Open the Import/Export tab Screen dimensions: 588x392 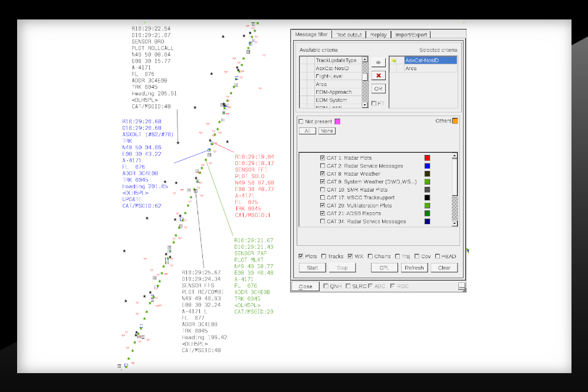point(411,35)
